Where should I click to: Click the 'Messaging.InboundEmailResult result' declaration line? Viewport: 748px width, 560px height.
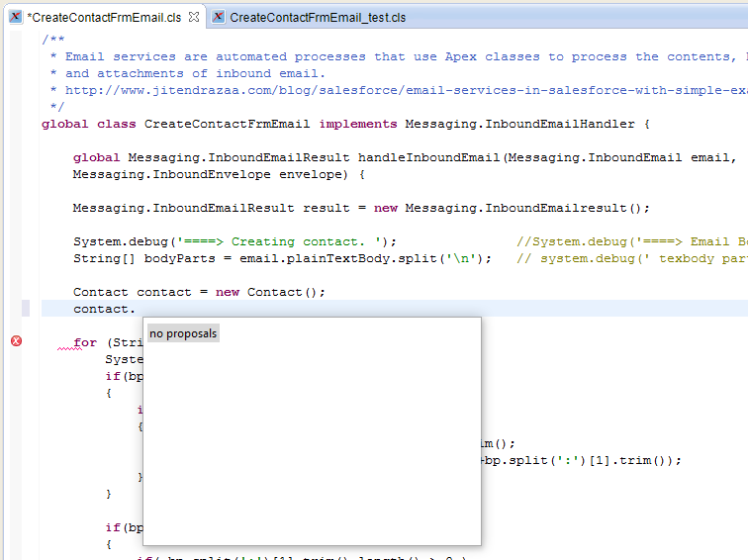[361, 209]
